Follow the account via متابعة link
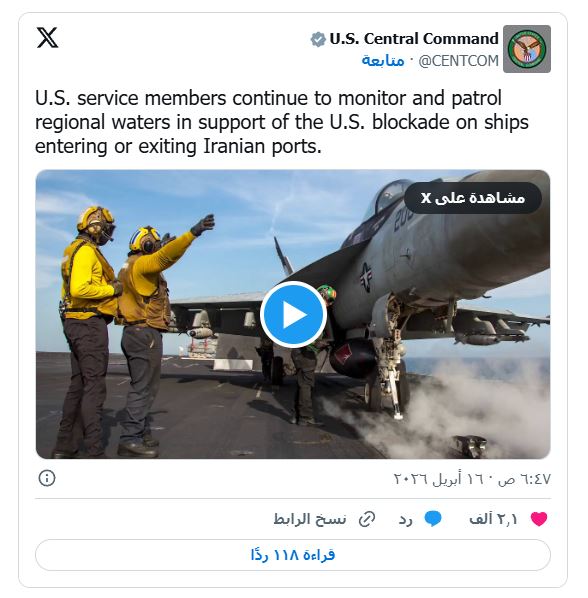Viewport: 588px width, 598px height. click(383, 61)
